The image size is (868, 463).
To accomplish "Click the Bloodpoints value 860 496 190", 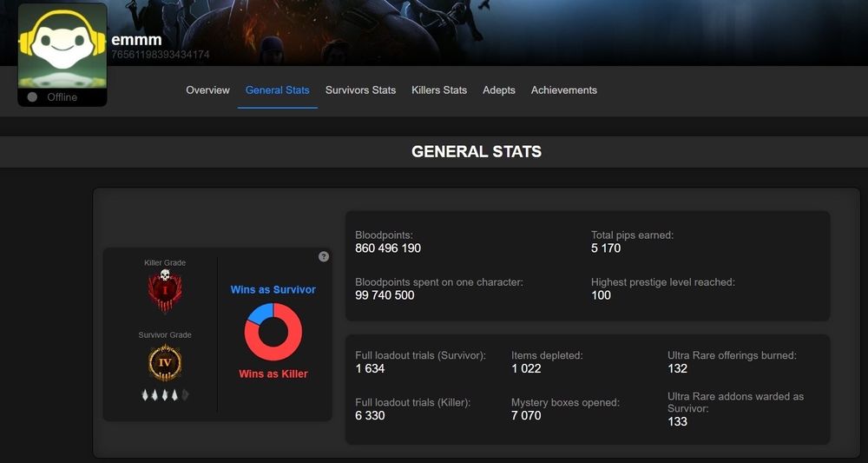I will [387, 248].
